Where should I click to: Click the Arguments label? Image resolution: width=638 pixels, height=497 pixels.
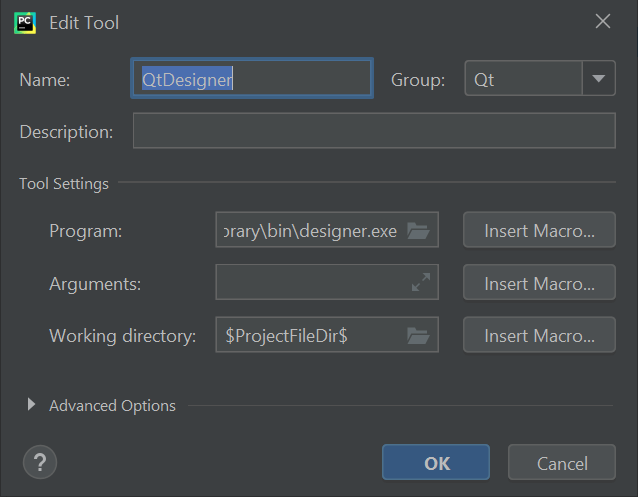point(95,284)
